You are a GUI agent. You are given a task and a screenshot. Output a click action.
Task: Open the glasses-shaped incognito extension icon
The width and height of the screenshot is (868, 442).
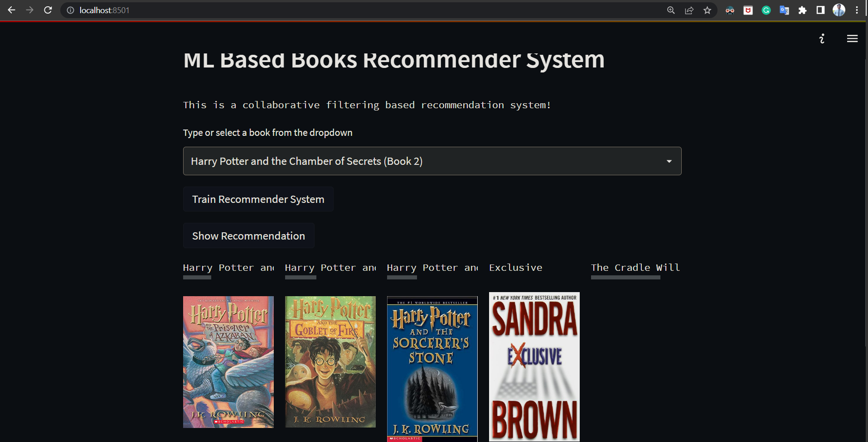(x=730, y=10)
